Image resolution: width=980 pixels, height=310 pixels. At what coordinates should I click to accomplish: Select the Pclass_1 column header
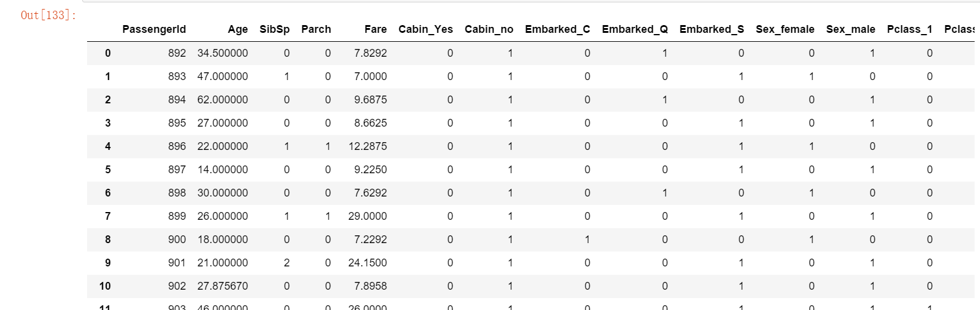[x=909, y=29]
